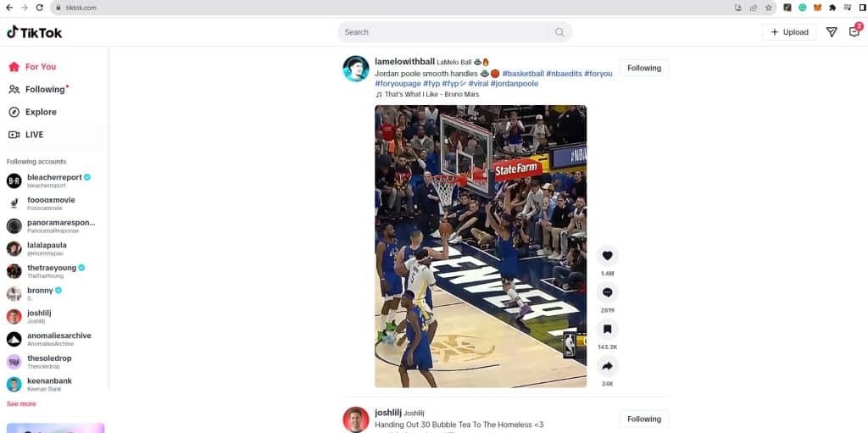Toggle Following button for lamelowithball
The height and width of the screenshot is (433, 868).
(x=643, y=68)
